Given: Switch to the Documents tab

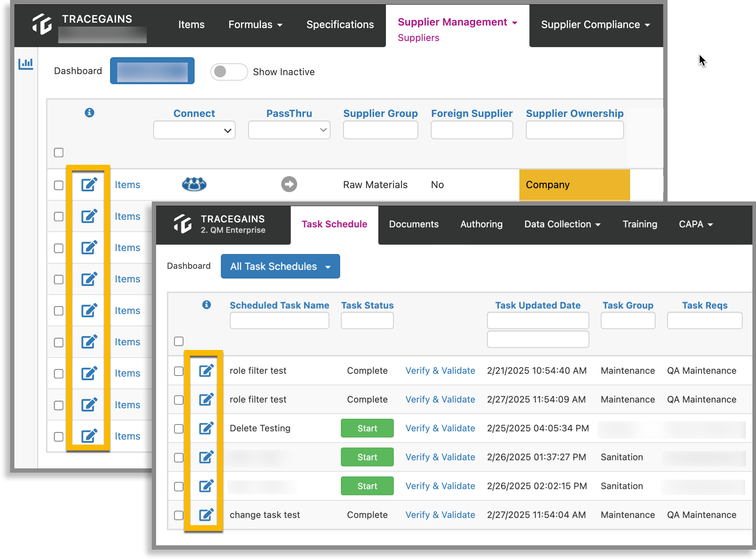Looking at the screenshot, I should click(x=414, y=224).
